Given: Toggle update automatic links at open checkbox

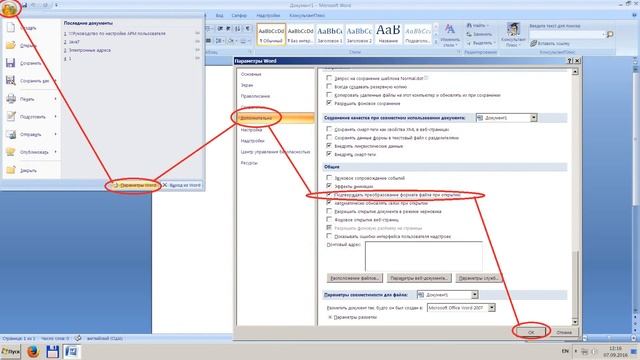Looking at the screenshot, I should point(329,202).
